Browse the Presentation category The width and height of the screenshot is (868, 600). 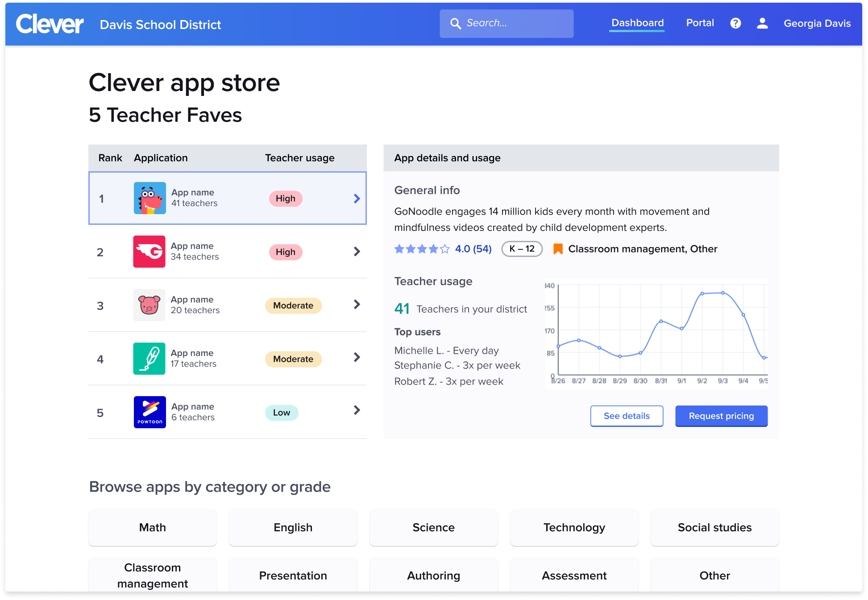[x=293, y=575]
